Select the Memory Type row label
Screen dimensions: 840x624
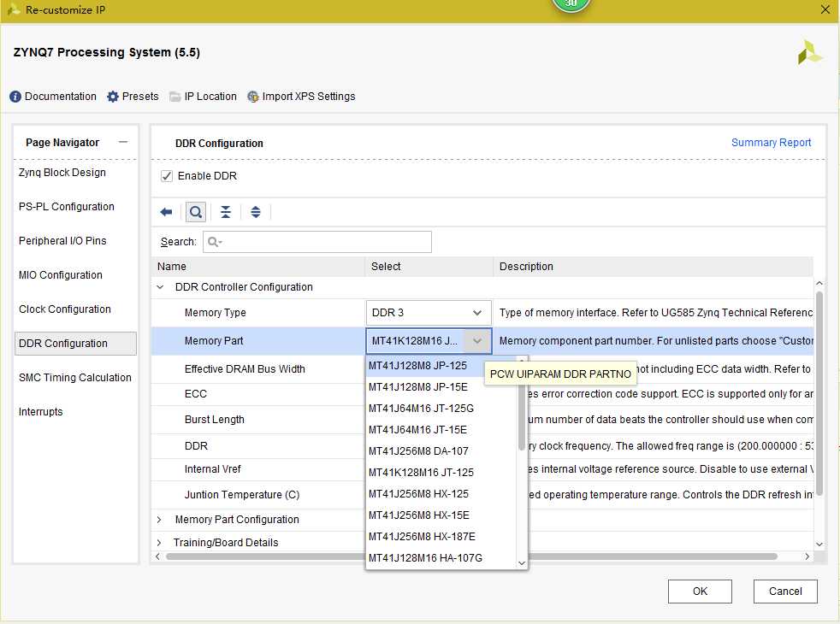[x=216, y=313]
